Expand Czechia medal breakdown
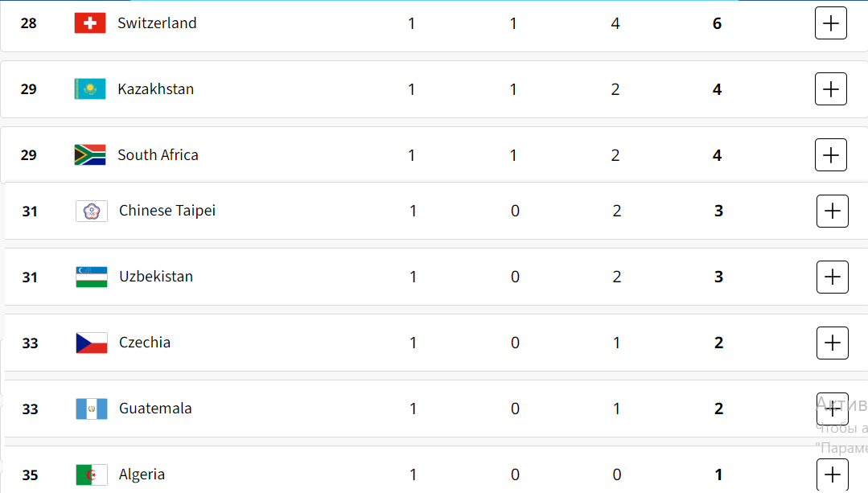This screenshot has height=493, width=868. (832, 343)
